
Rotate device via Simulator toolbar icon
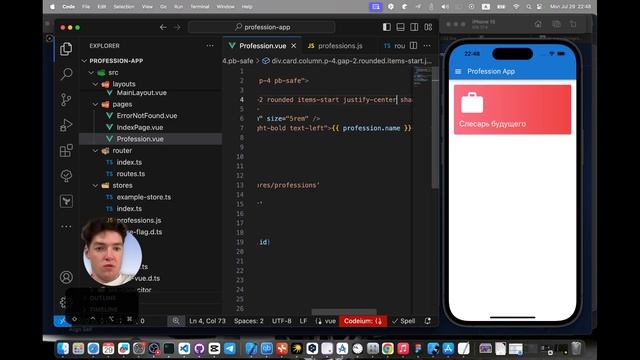(x=573, y=24)
